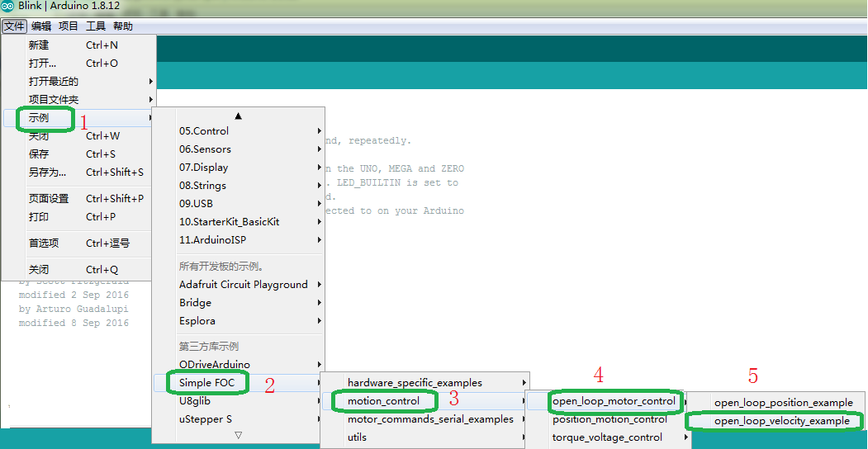Expand the 06.Sensors examples
The image size is (868, 449).
point(239,149)
